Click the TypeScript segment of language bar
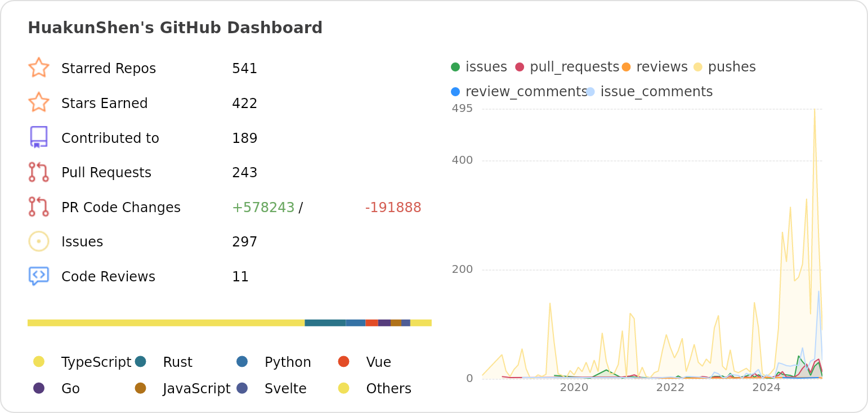 [x=166, y=323]
